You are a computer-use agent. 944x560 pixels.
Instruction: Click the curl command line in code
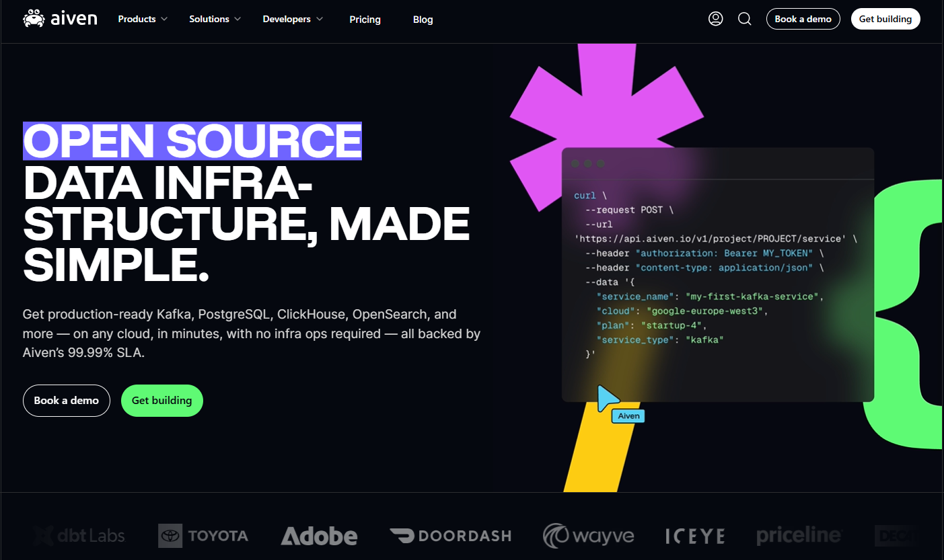coord(590,196)
